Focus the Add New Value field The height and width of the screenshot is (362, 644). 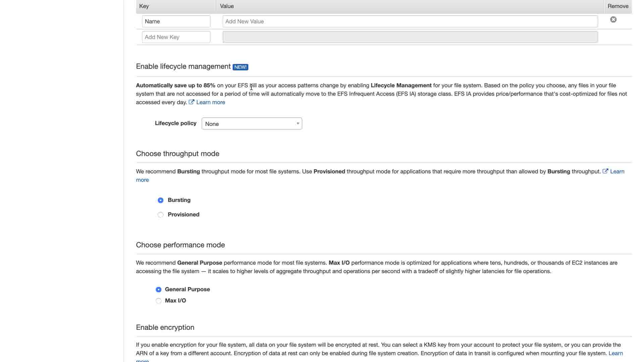point(410,21)
